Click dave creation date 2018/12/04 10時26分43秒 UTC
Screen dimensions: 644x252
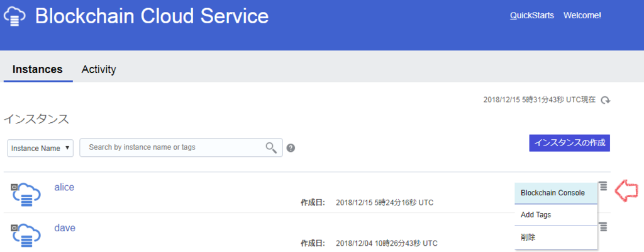[387, 242]
